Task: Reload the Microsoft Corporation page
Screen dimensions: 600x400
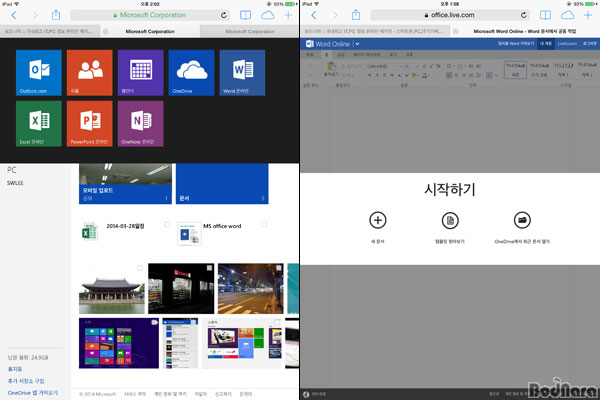Action: pyautogui.click(x=224, y=15)
